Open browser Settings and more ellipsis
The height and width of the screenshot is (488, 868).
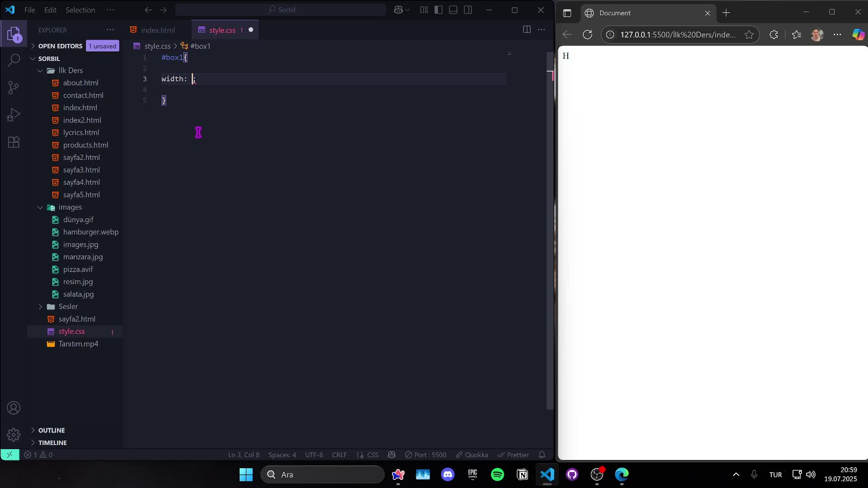tap(837, 34)
